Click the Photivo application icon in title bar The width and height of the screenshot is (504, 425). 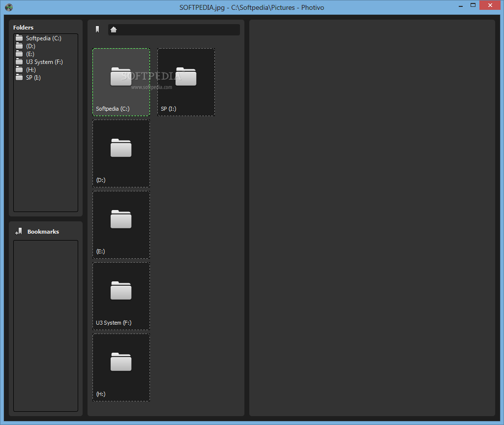pyautogui.click(x=9, y=7)
